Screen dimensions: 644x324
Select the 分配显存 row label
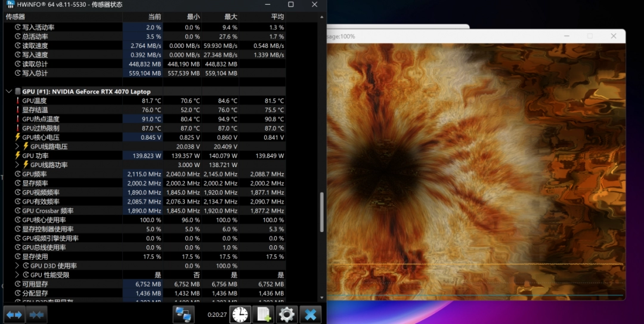click(35, 293)
